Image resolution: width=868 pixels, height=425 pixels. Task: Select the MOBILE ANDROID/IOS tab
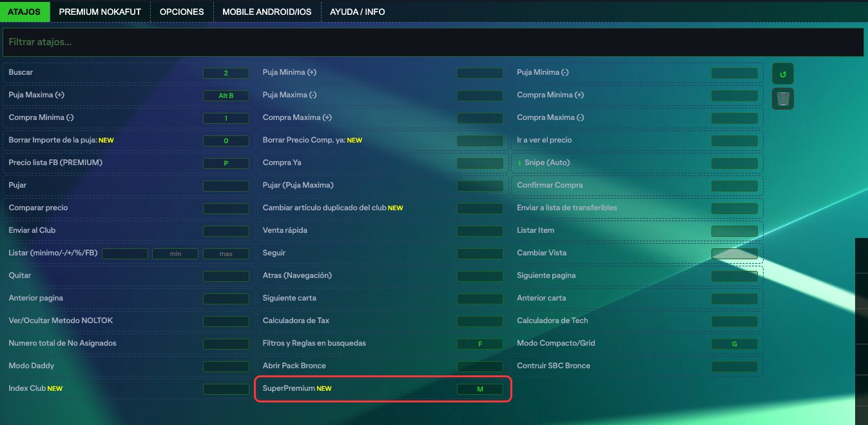(267, 12)
